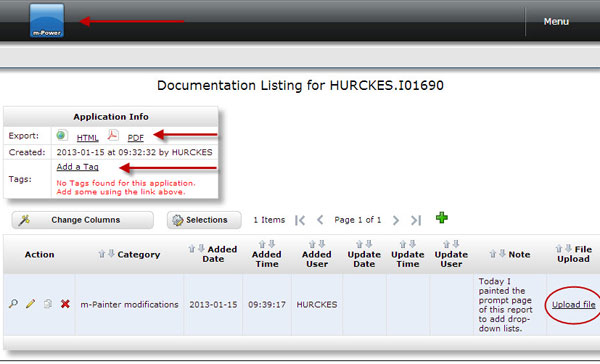Sort Update Time descending arrow
Image resolution: width=600 pixels, height=364 pixels.
click(412, 244)
